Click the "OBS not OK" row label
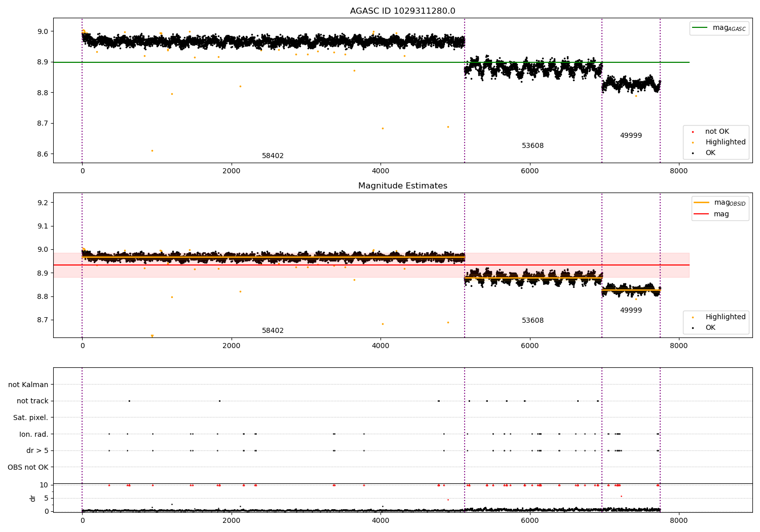The image size is (760, 532). click(x=28, y=467)
